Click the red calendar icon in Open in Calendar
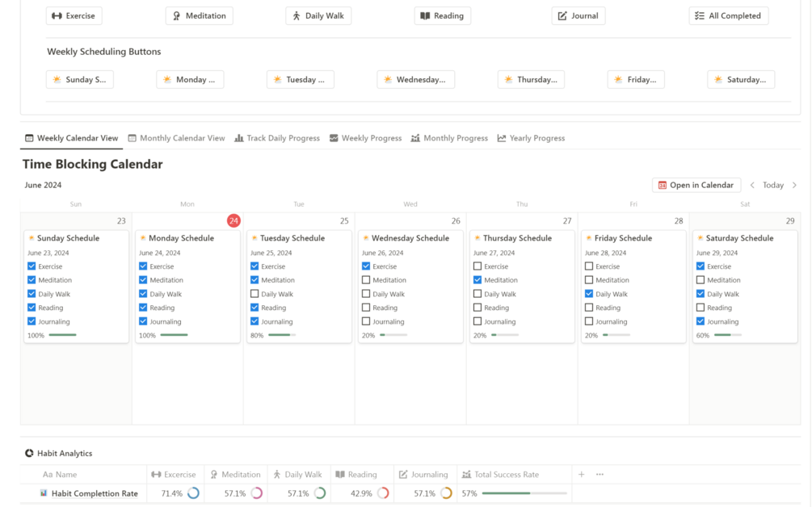This screenshot has width=812, height=507. click(663, 185)
